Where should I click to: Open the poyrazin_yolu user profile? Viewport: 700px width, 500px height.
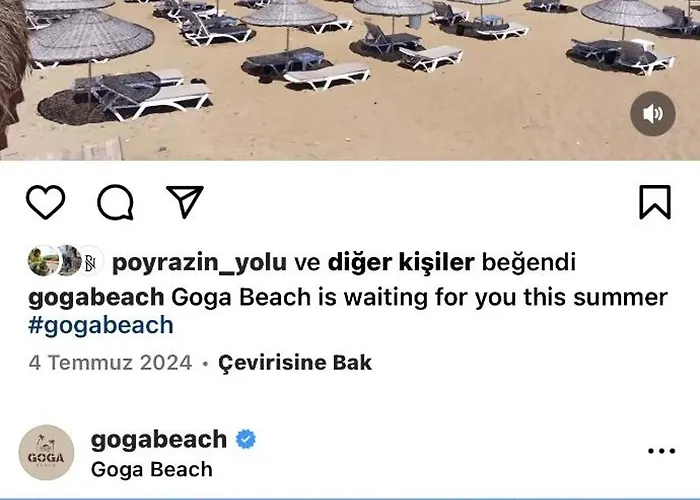pyautogui.click(x=199, y=262)
